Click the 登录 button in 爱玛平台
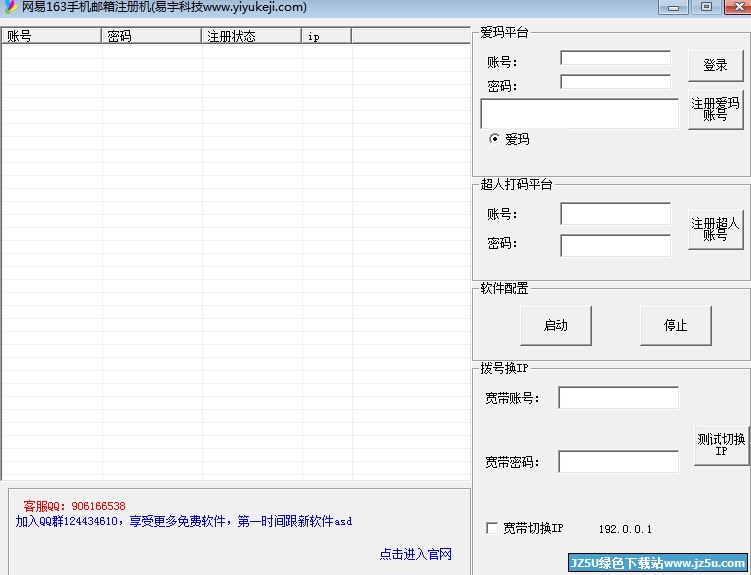This screenshot has width=751, height=575. (715, 66)
